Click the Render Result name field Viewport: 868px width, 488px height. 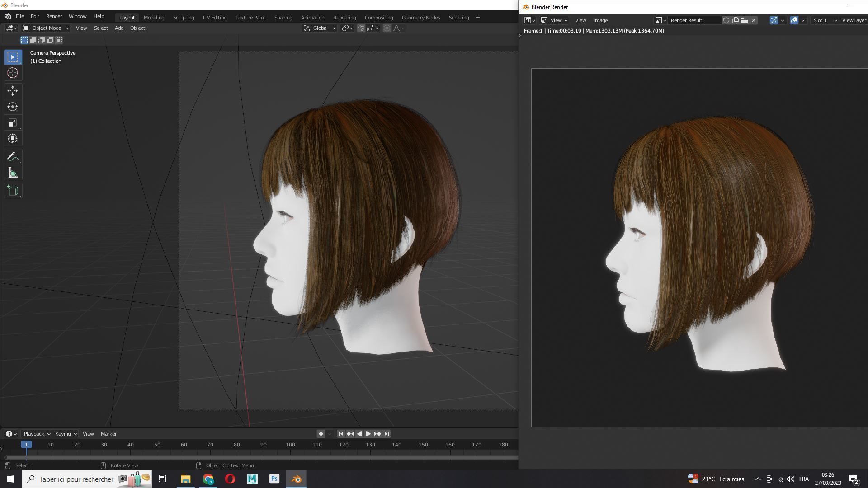(694, 20)
